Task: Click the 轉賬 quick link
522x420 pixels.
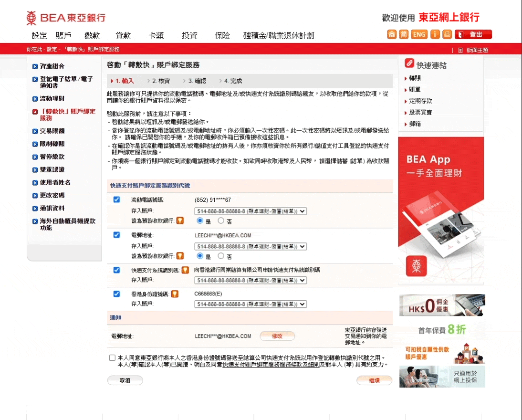Action: (x=415, y=78)
